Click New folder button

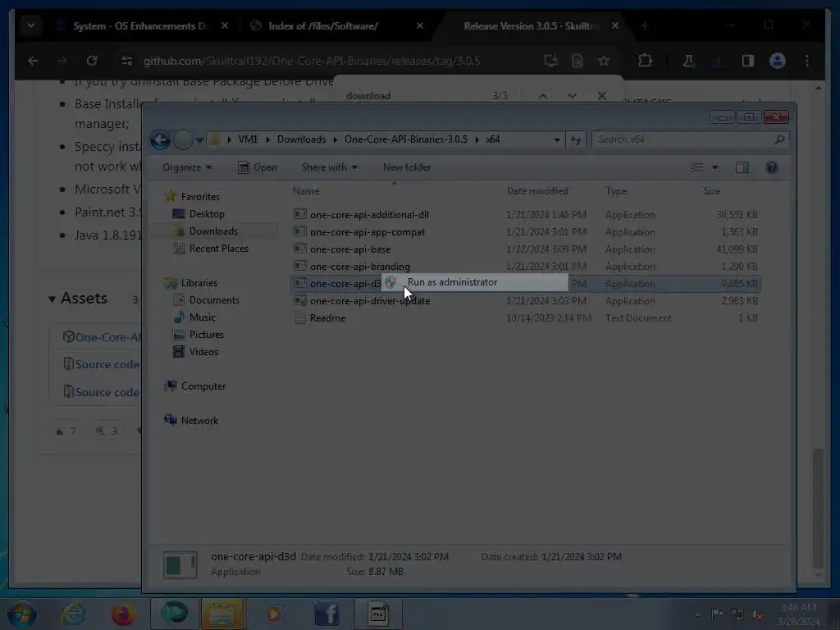(x=407, y=167)
